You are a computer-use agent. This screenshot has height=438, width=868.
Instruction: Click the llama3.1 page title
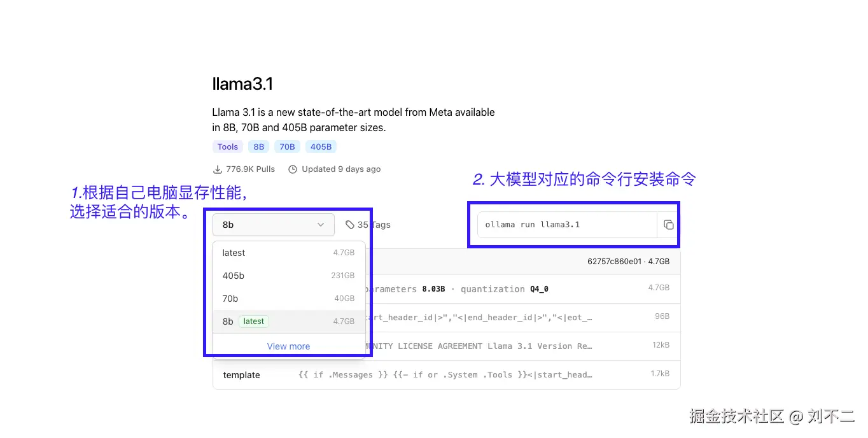(x=242, y=84)
